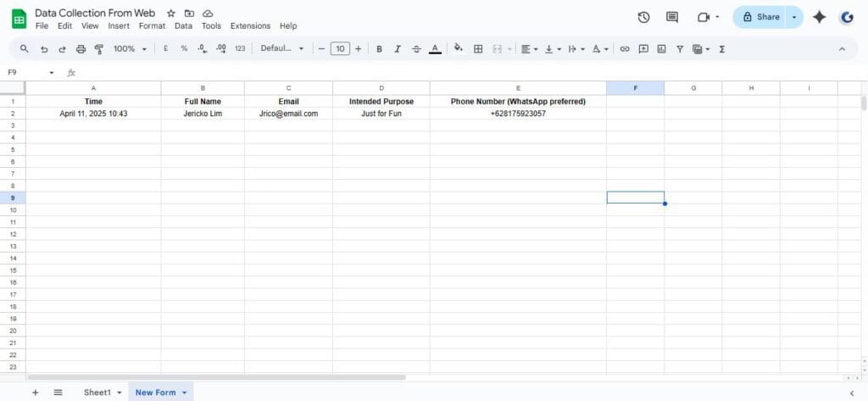The width and height of the screenshot is (868, 401).
Task: Toggle bold formatting
Action: tap(379, 49)
